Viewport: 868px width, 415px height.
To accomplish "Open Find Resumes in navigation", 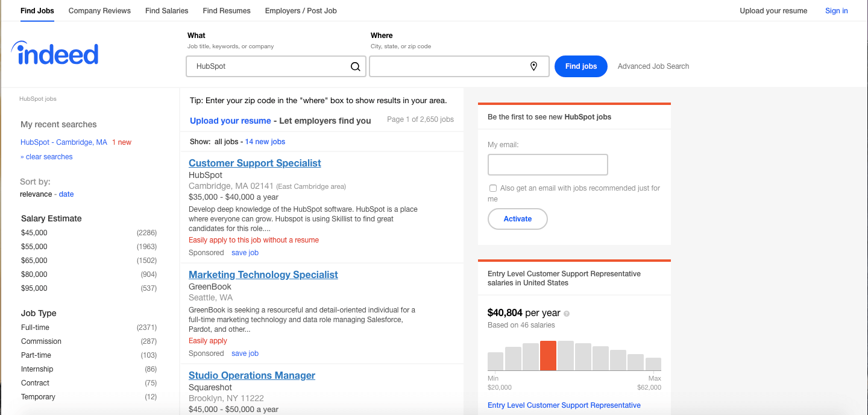I will [x=227, y=11].
